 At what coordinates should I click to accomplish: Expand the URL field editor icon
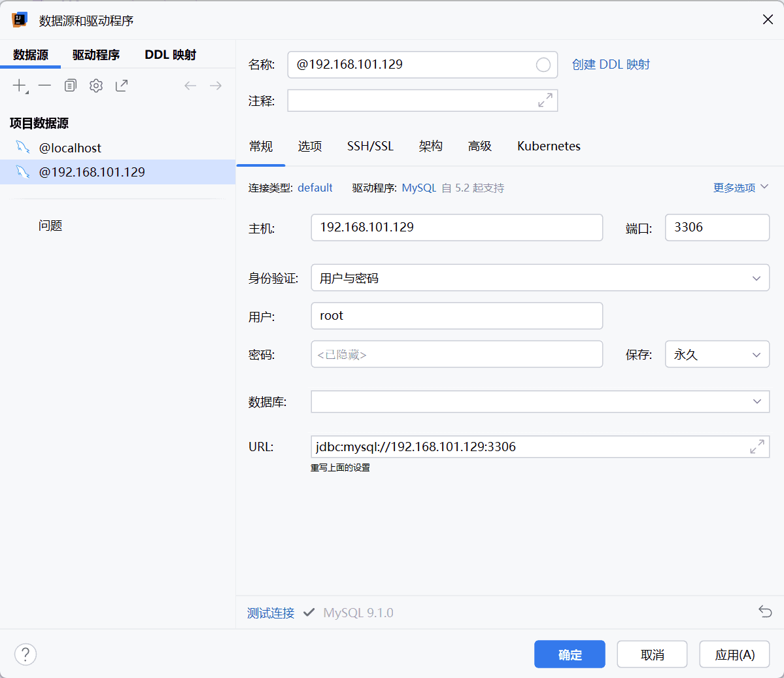757,447
